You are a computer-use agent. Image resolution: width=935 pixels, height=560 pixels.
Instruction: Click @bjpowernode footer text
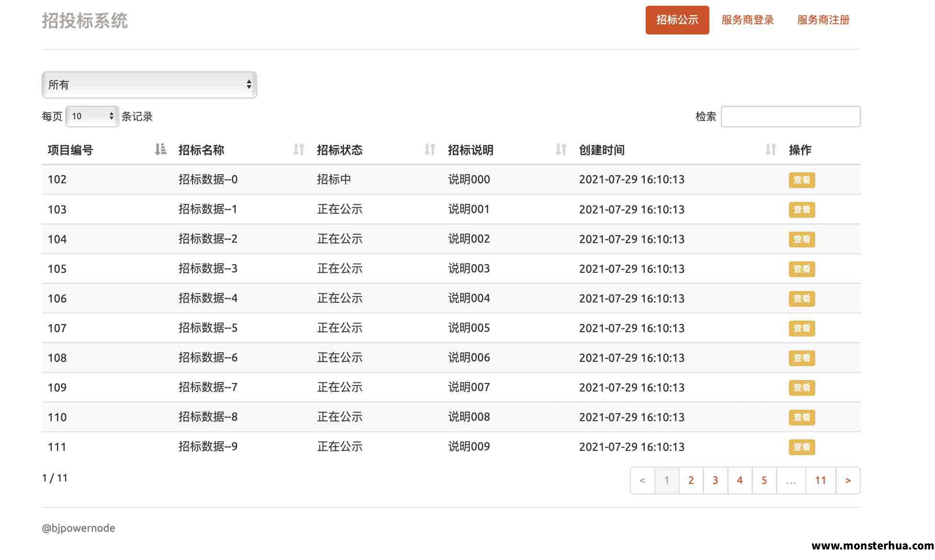79,528
